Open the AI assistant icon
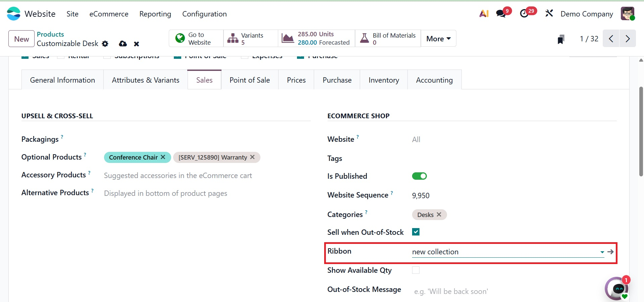 tap(484, 14)
